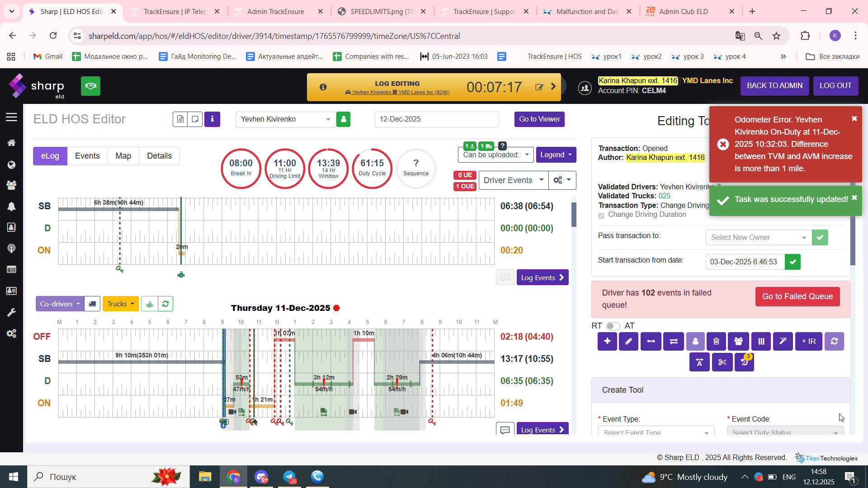
Task: Click the green refresh icon next to Trucks
Action: tap(165, 304)
